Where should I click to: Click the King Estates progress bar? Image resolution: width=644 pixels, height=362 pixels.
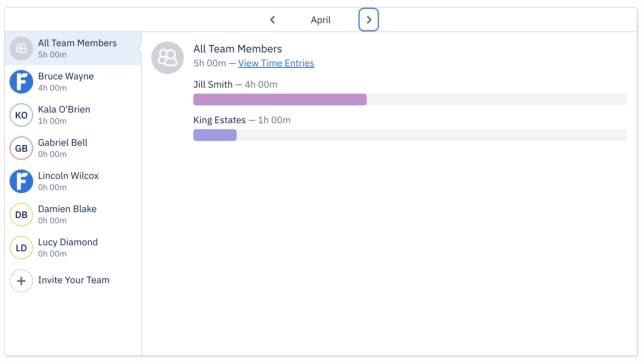(x=215, y=135)
